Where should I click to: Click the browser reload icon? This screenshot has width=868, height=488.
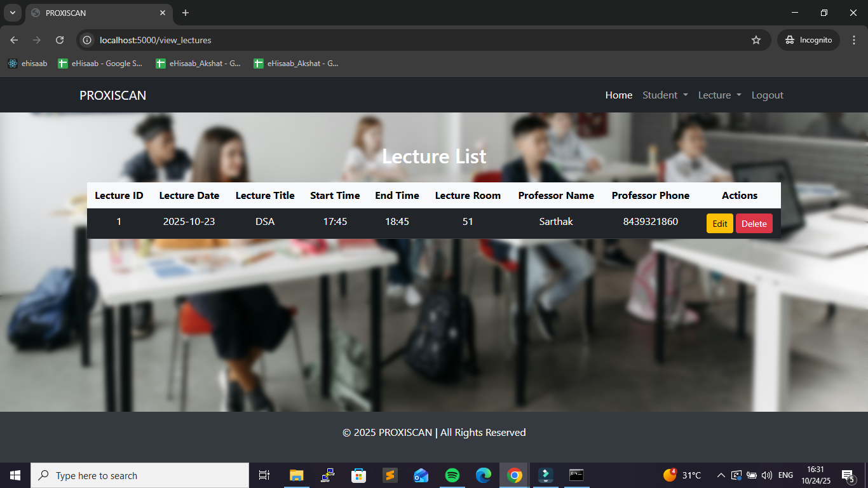click(60, 40)
